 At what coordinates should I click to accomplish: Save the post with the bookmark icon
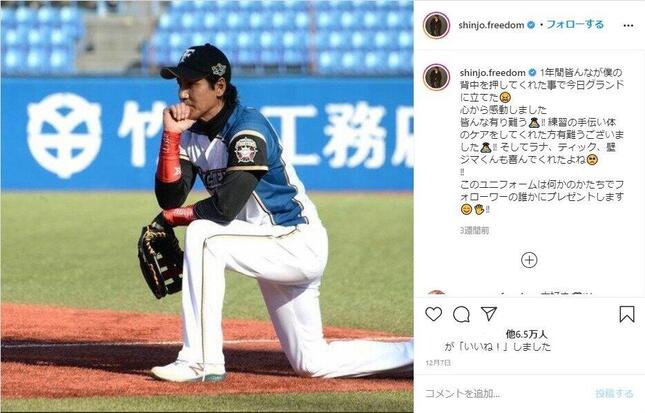627,314
